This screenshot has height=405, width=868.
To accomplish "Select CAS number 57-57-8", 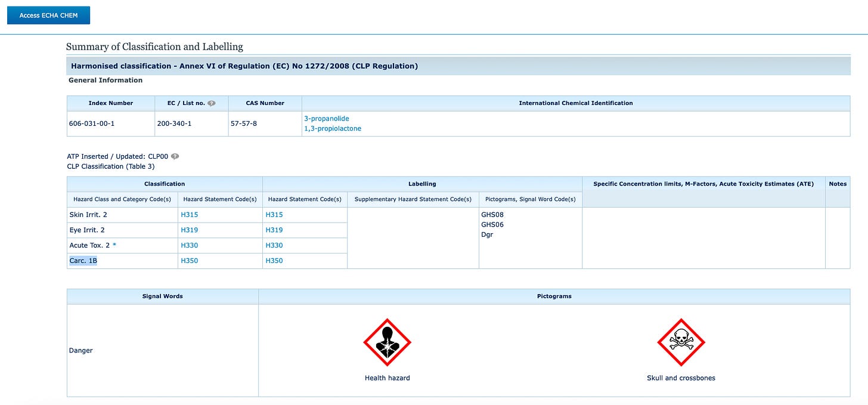I will (244, 124).
